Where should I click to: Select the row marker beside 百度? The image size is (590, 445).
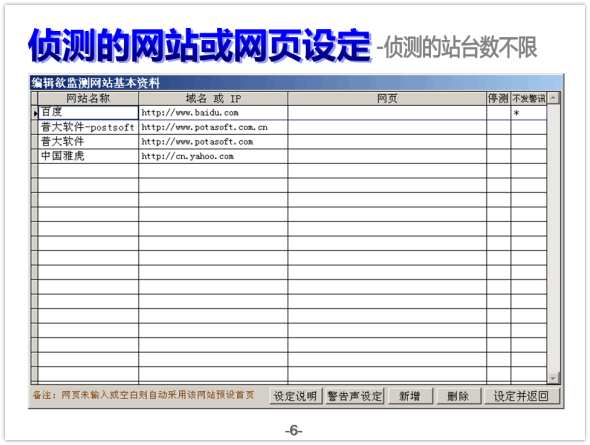[x=35, y=112]
